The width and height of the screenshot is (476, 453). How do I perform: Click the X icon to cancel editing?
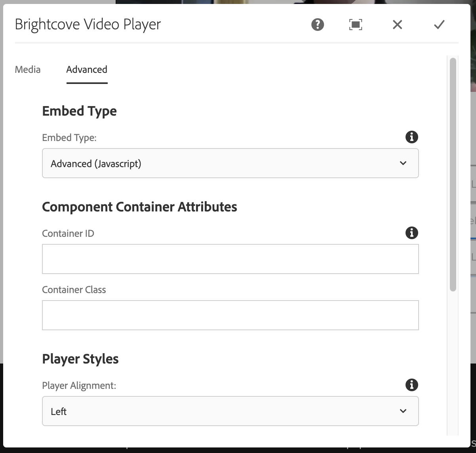(397, 25)
